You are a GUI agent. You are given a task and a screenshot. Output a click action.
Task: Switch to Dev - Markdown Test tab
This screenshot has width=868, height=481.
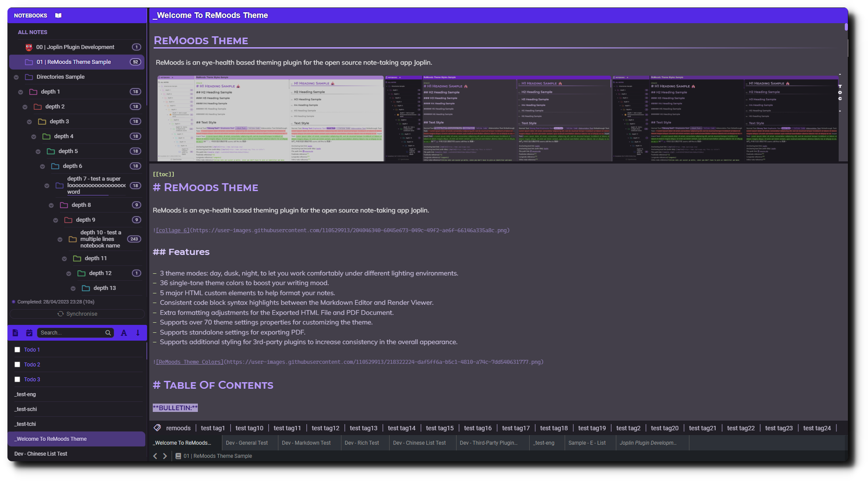[306, 443]
